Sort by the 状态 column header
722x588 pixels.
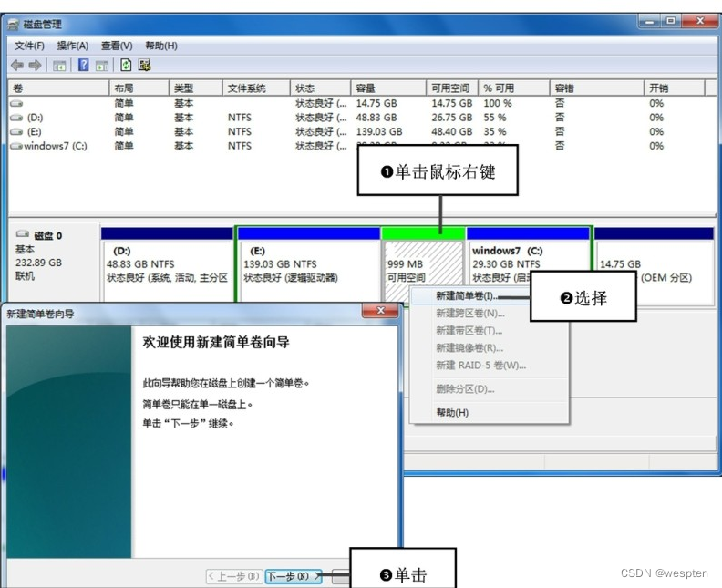[x=320, y=88]
